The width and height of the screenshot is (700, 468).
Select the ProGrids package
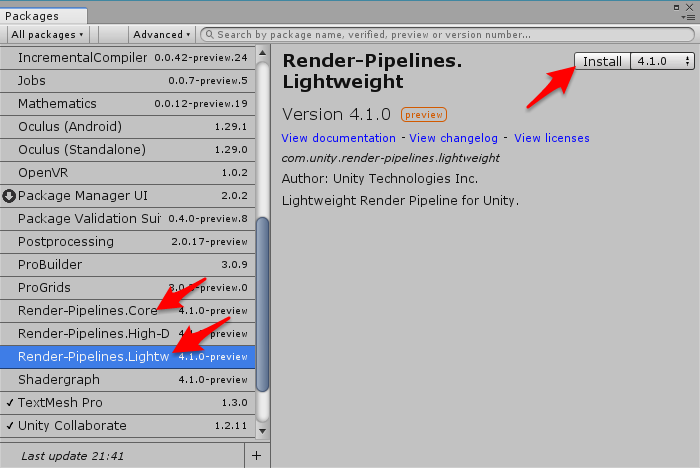click(x=128, y=288)
